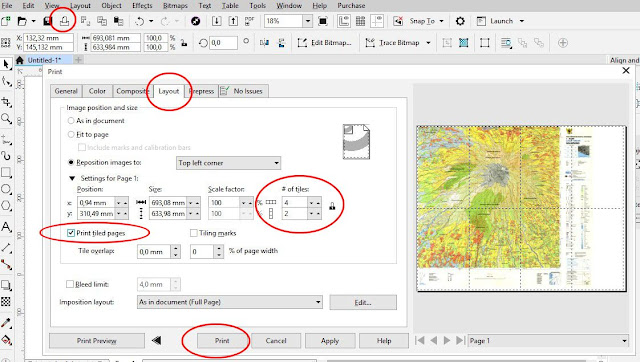Select the Text tool
Image resolution: width=640 pixels, height=362 pixels.
pos(6,227)
